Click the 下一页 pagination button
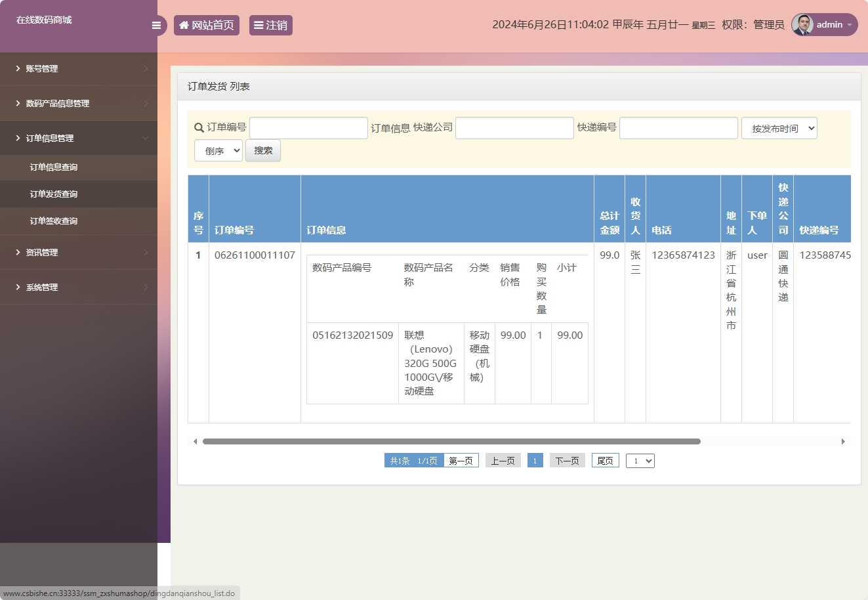Viewport: 868px width, 600px height. point(566,460)
